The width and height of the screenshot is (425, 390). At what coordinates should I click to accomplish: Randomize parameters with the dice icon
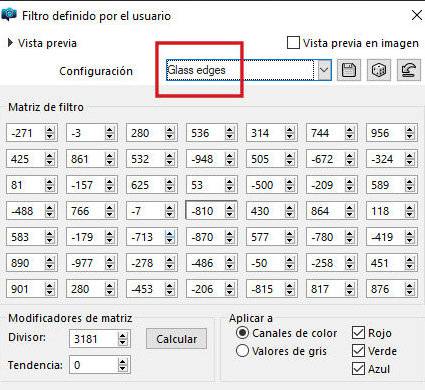[x=379, y=70]
